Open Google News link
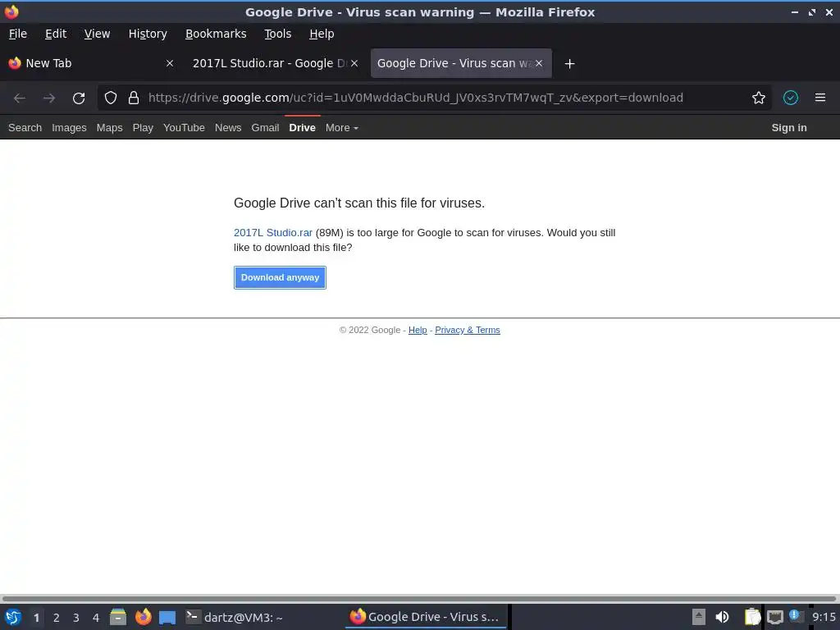 (228, 127)
